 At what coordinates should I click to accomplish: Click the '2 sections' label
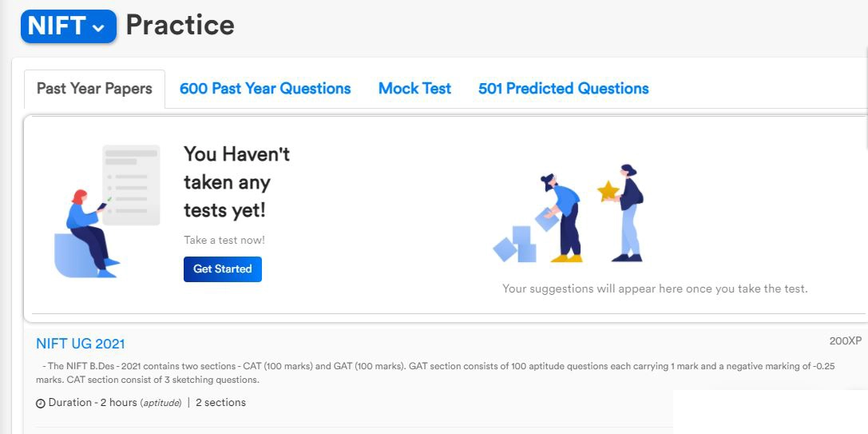point(220,403)
